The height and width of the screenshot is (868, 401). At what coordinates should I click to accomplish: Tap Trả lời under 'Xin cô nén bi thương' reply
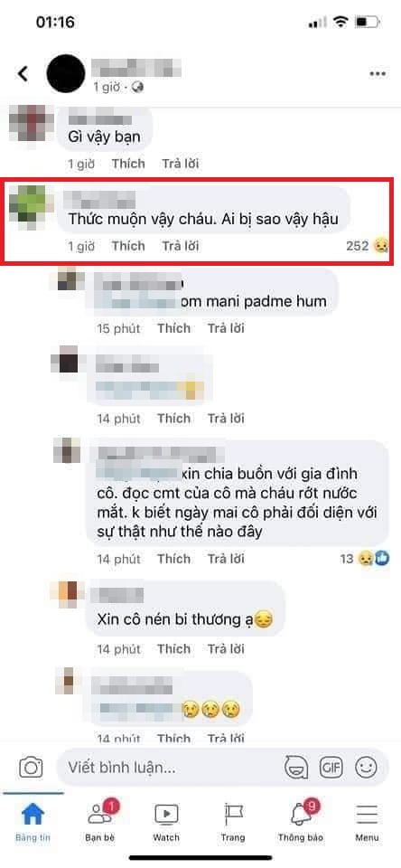226,648
